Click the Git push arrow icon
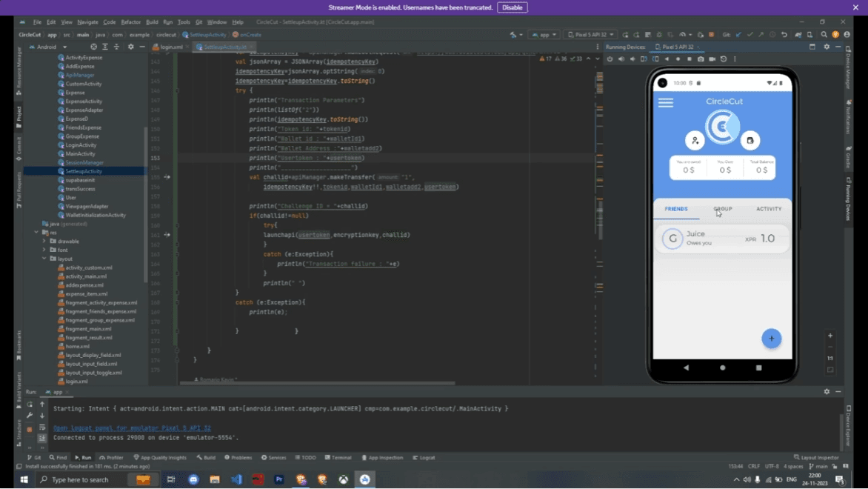This screenshot has width=868, height=489. pyautogui.click(x=761, y=35)
